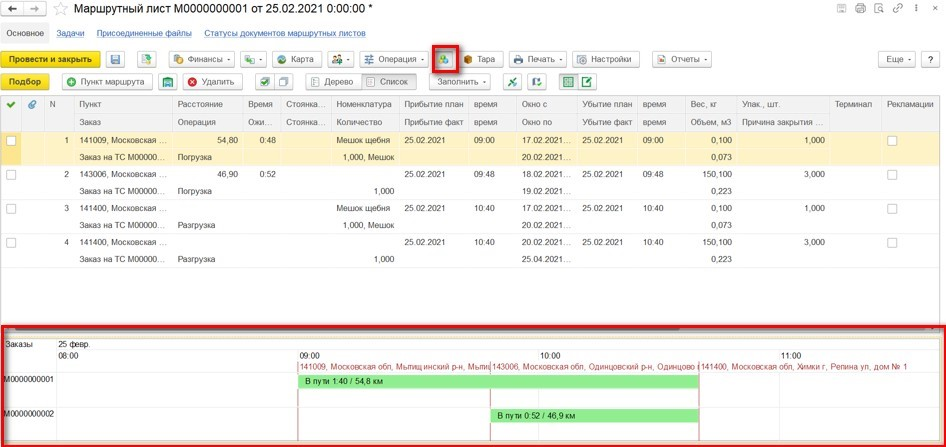
Task: Click the yellow Подбор button
Action: tap(27, 82)
